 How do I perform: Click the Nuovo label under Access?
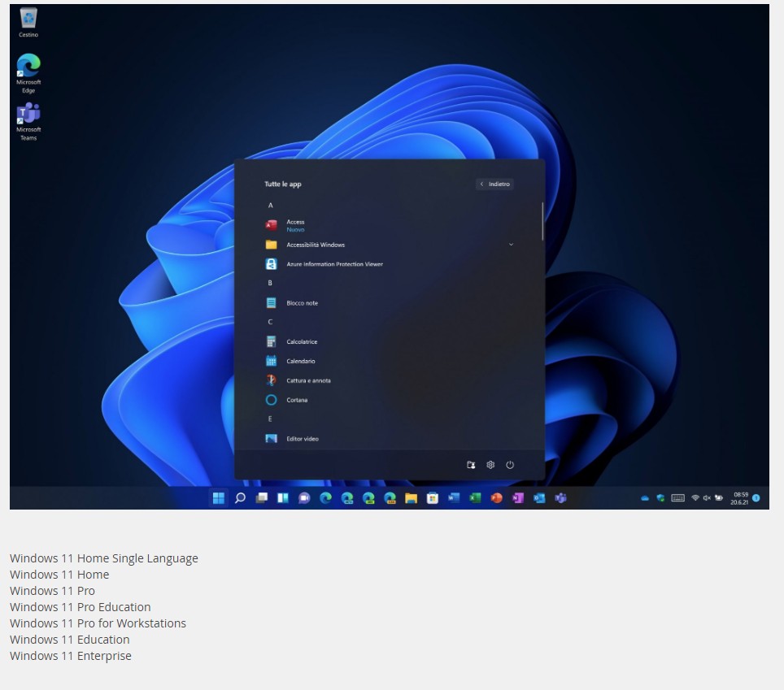(x=295, y=230)
